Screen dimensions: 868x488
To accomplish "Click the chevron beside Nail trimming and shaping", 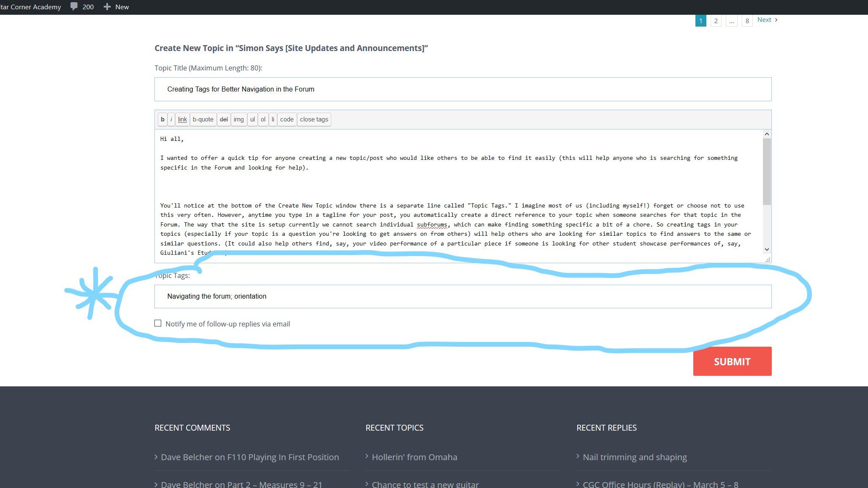I will click(578, 456).
